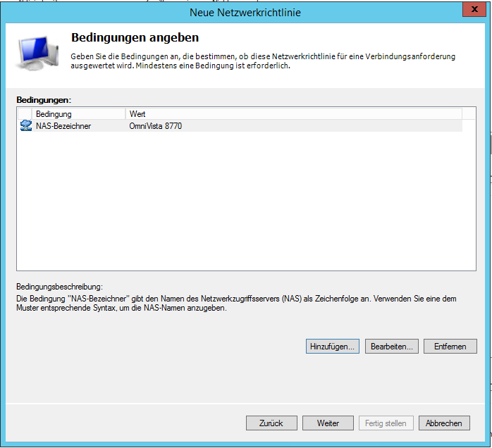Click the computer monitor wizard icon
Image resolution: width=492 pixels, height=448 pixels.
point(37,53)
